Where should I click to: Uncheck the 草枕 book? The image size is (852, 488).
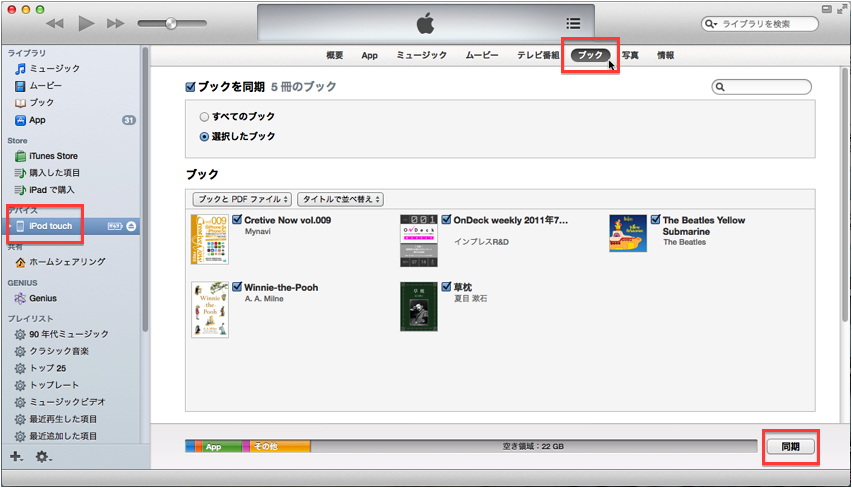coord(446,287)
